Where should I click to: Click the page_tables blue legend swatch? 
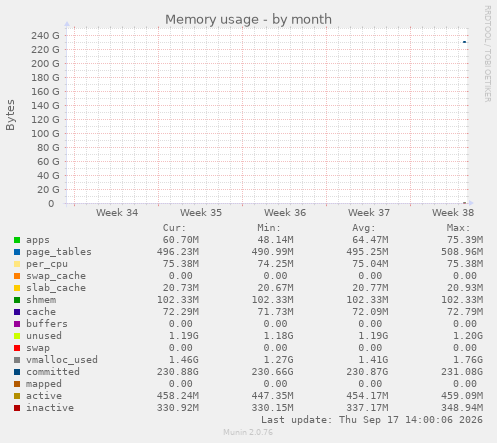[17, 252]
